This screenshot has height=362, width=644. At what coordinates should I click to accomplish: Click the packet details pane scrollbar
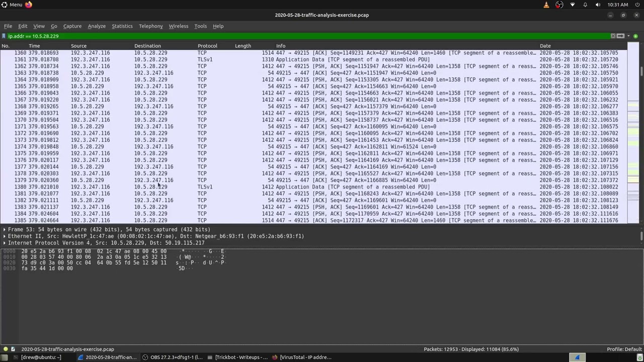[x=641, y=236]
